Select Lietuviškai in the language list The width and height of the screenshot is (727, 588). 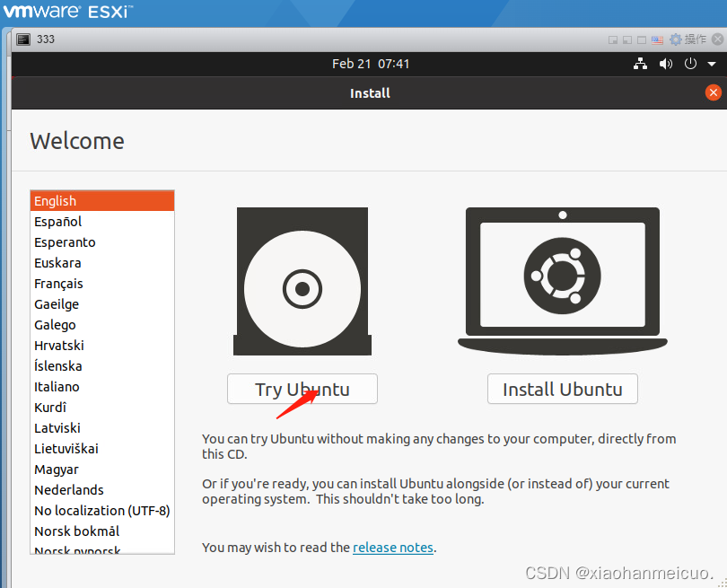coord(102,449)
